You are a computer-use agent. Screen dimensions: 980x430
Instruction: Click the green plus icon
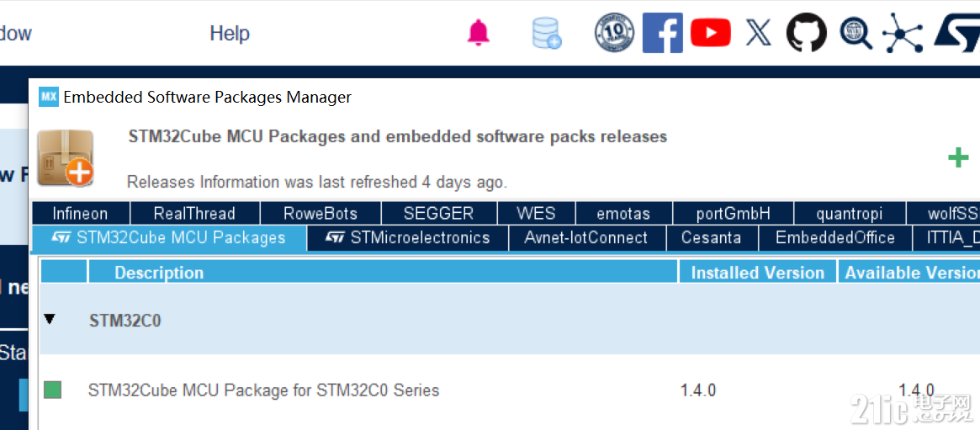(958, 158)
